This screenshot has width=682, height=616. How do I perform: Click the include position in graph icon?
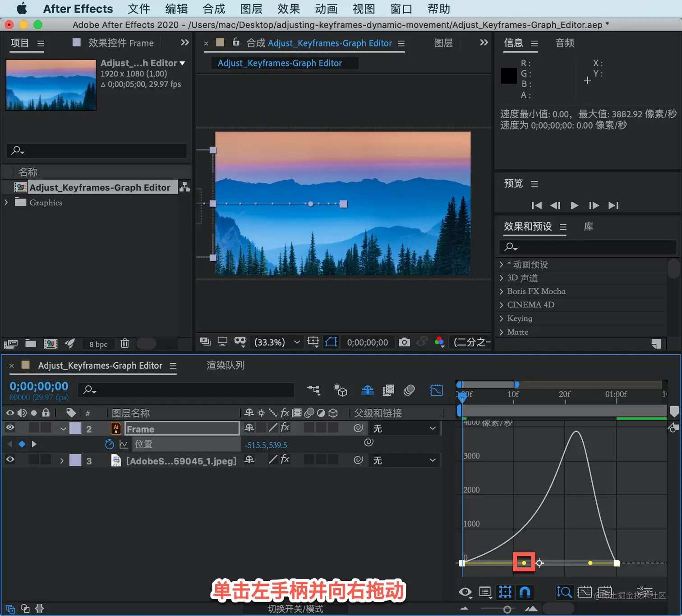click(124, 445)
